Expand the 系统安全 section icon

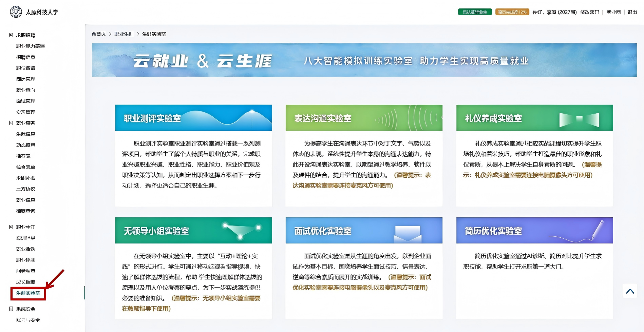(x=11, y=309)
